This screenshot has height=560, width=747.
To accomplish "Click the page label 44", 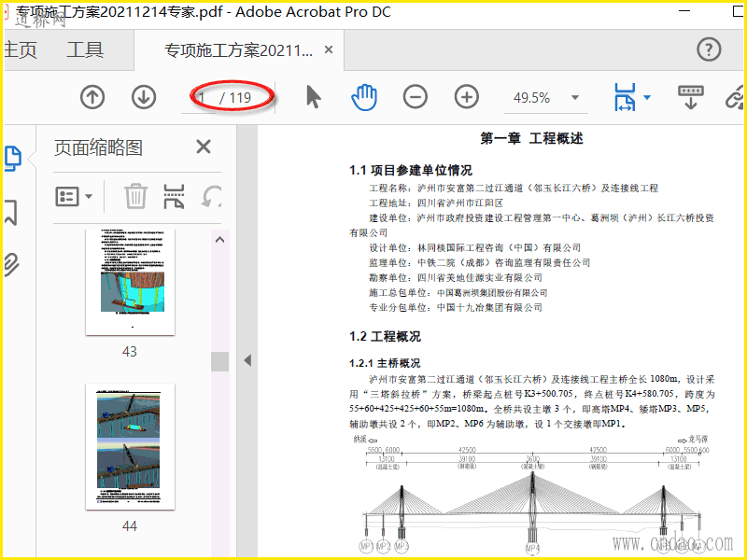I will click(x=130, y=525).
